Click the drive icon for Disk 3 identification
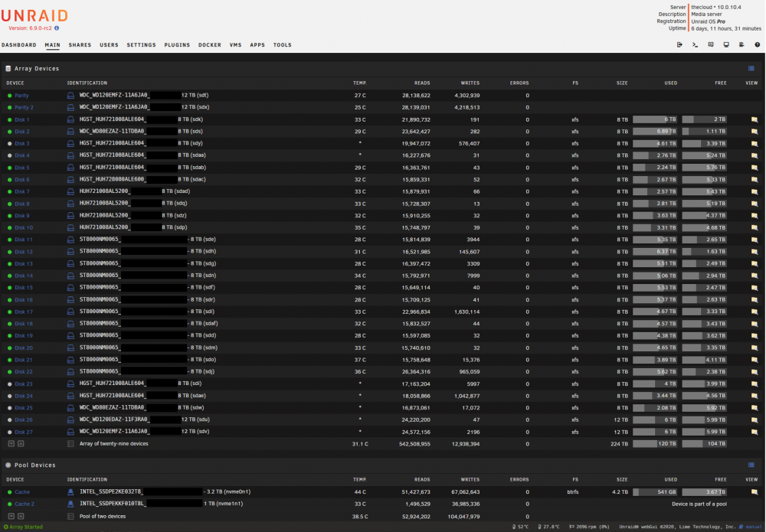 [x=70, y=143]
